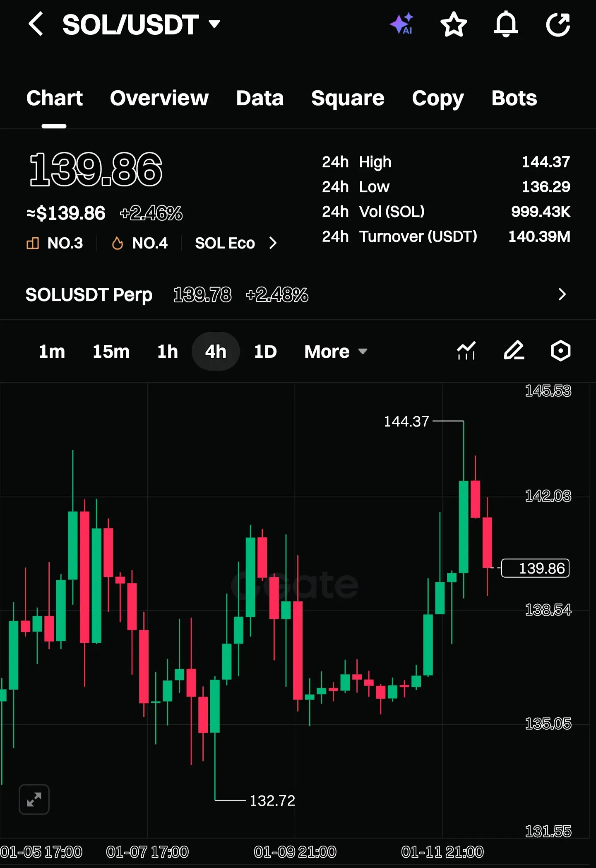Tap the 132.72 low marker on chart
The height and width of the screenshot is (868, 596).
(x=272, y=800)
